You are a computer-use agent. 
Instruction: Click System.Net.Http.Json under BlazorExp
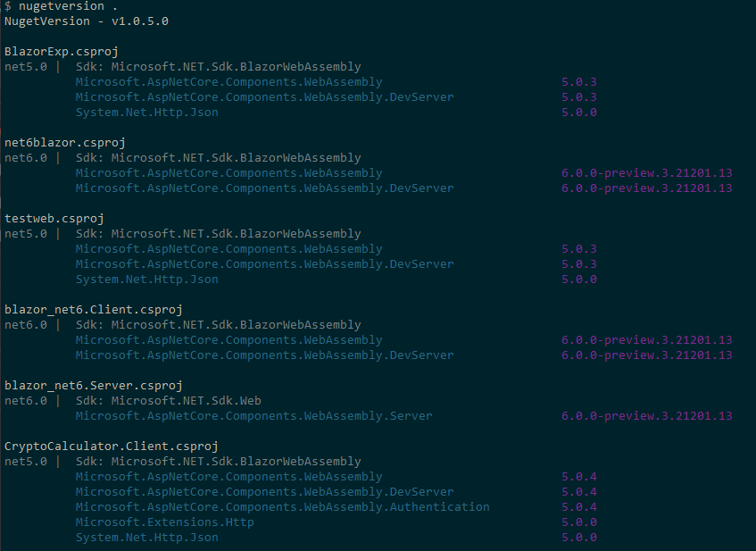coord(146,113)
